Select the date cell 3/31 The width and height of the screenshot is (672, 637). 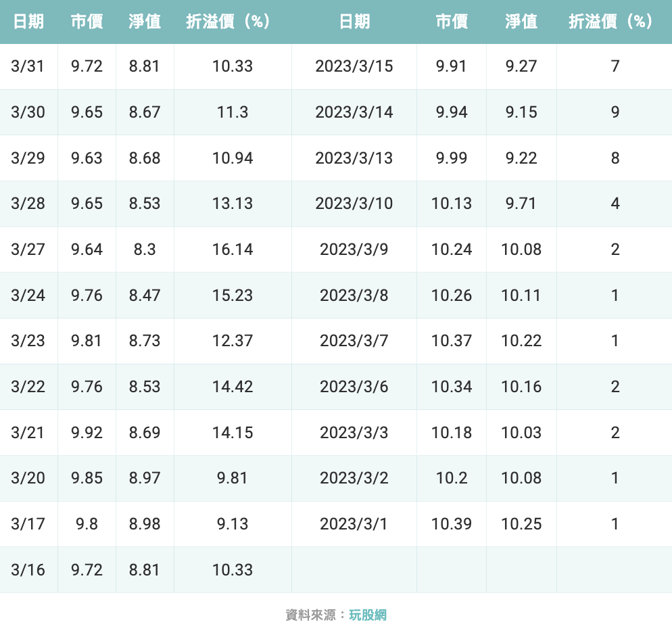(x=28, y=66)
